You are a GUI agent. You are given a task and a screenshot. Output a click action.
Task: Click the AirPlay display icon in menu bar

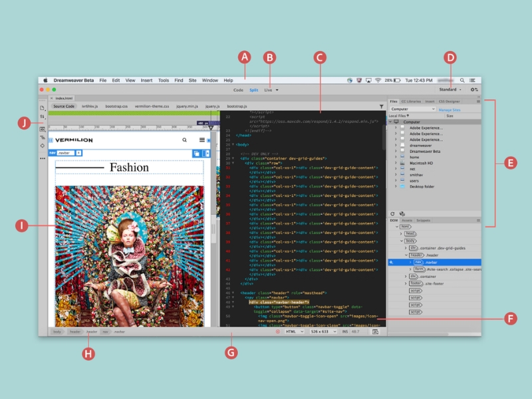tap(368, 80)
